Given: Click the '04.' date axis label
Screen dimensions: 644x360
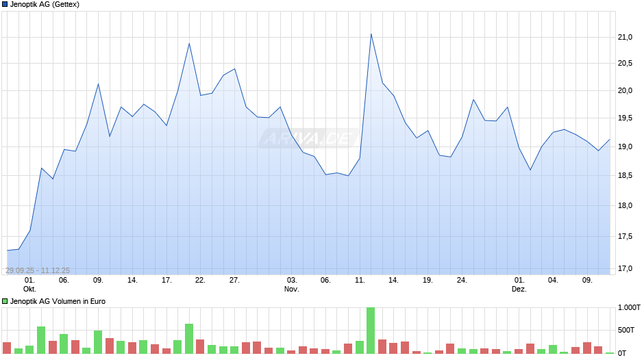Looking at the screenshot, I should (553, 280).
